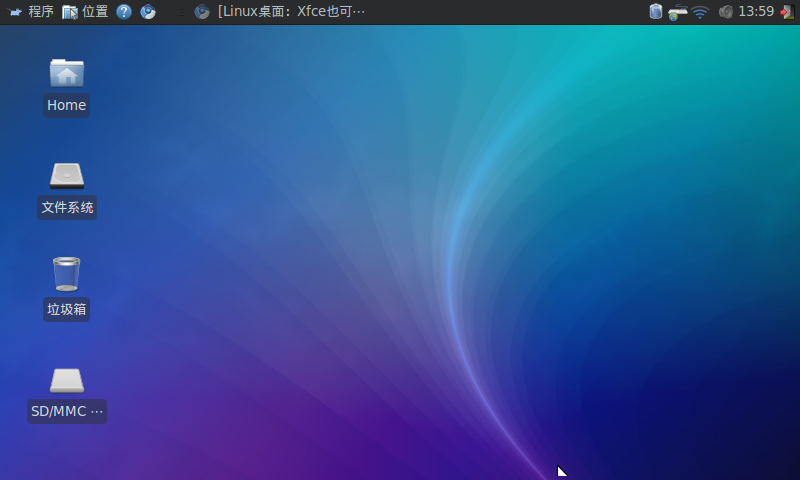Select the SD/MMC removable drive icon

coord(67,395)
